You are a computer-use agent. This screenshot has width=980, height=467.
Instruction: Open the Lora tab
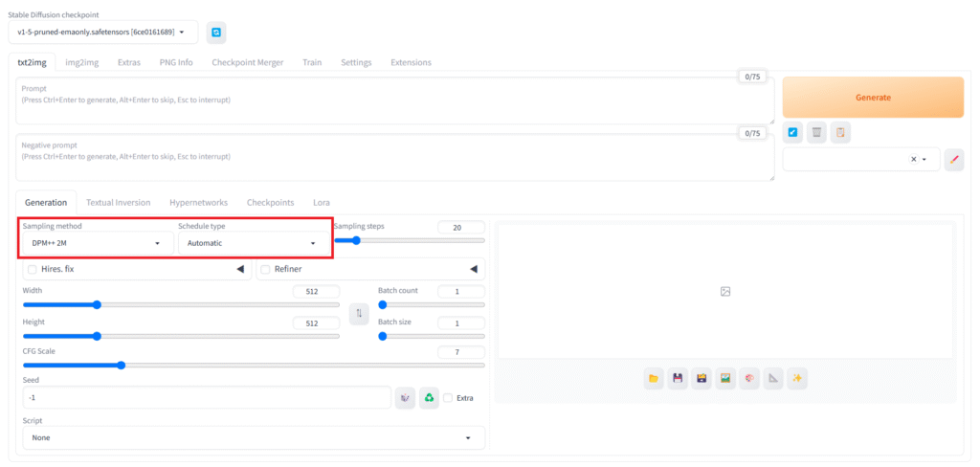click(x=322, y=203)
